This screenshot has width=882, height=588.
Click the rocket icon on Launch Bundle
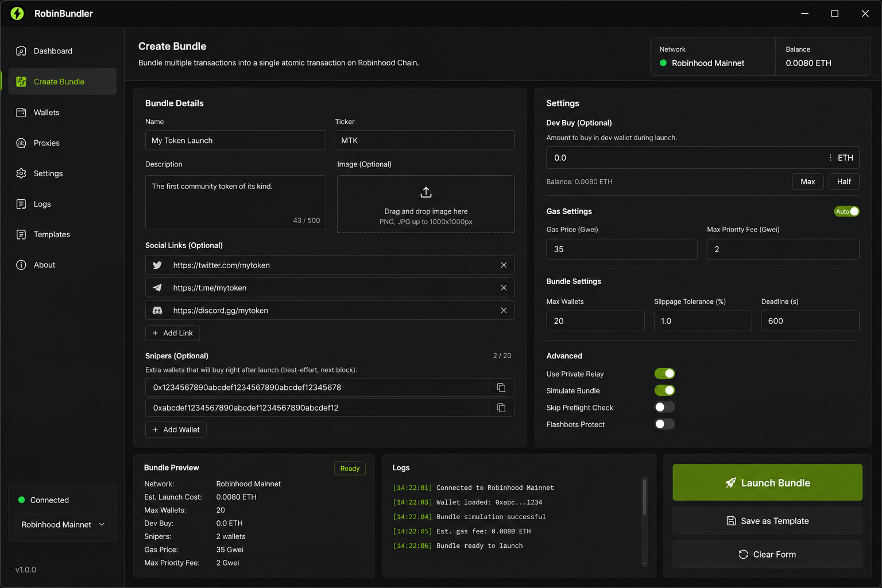(x=730, y=483)
